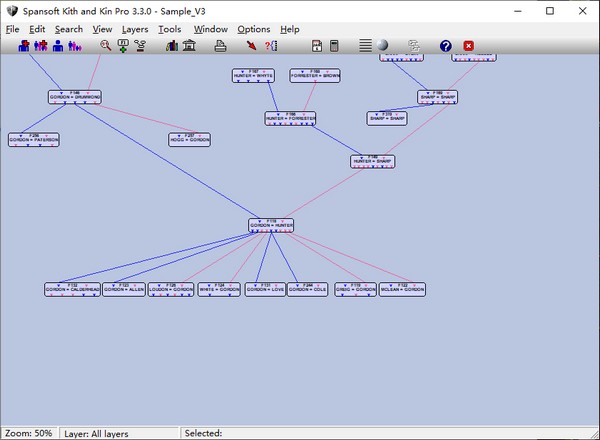Click the calculator icon in toolbar
Viewport: 600px width, 440px height.
[333, 46]
